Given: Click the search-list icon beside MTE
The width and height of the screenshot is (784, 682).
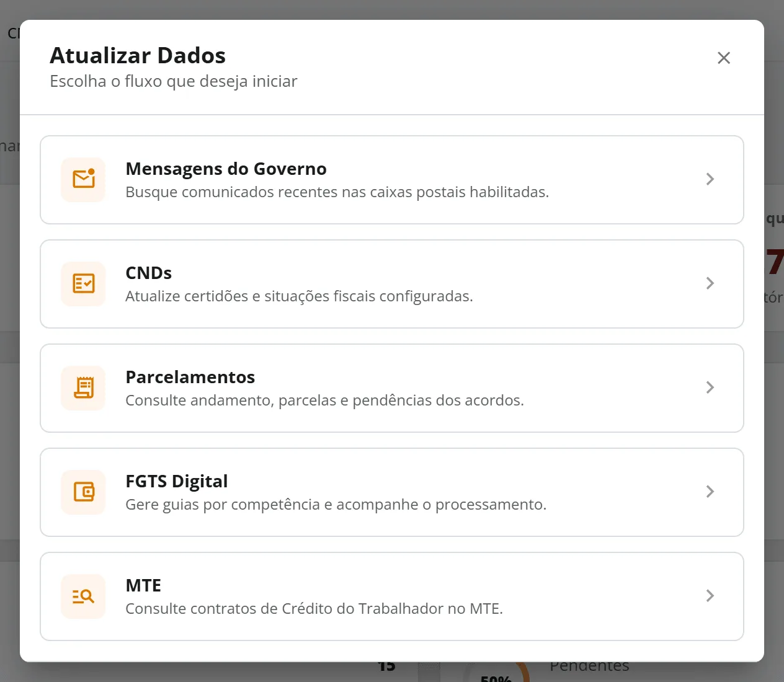Looking at the screenshot, I should click(x=84, y=596).
